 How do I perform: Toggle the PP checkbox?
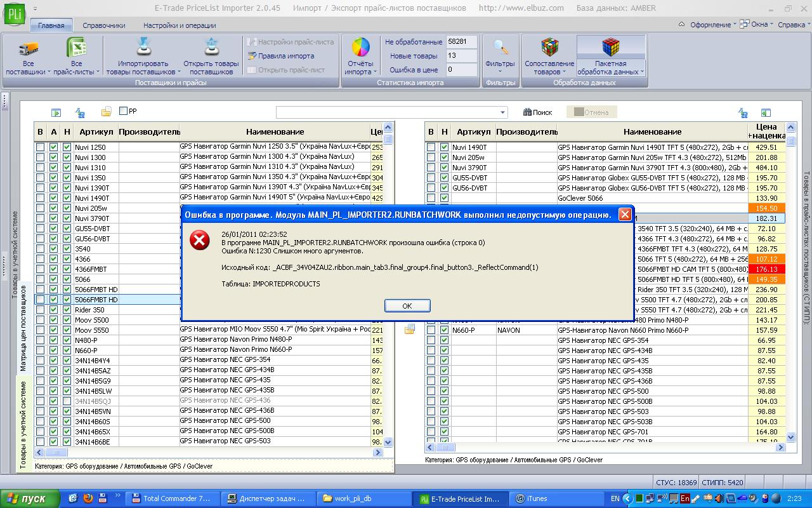point(124,111)
